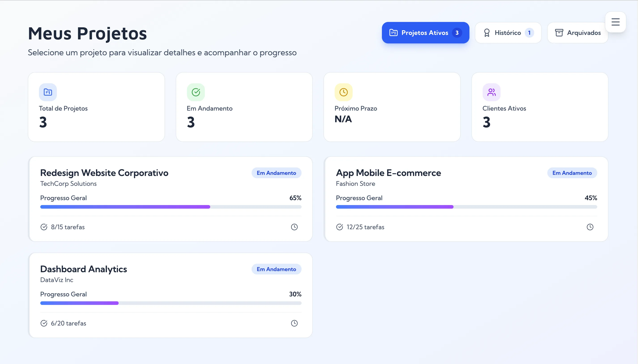638x364 pixels.
Task: Click the clock icon on Redesign Website Corporativo card
Action: tap(294, 227)
